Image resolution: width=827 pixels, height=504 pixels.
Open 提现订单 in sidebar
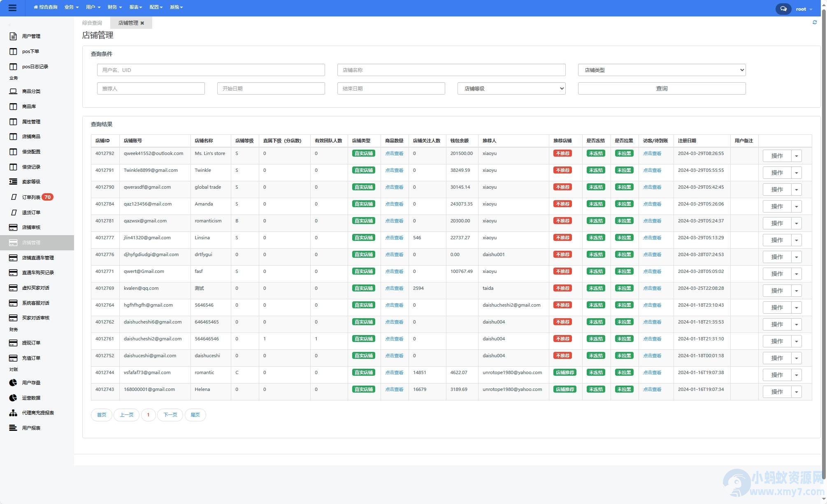click(31, 343)
